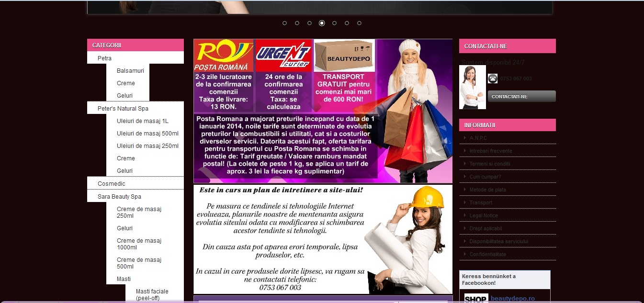
Task: Click the SHOP logo in the Facebook widget
Action: [x=476, y=298]
